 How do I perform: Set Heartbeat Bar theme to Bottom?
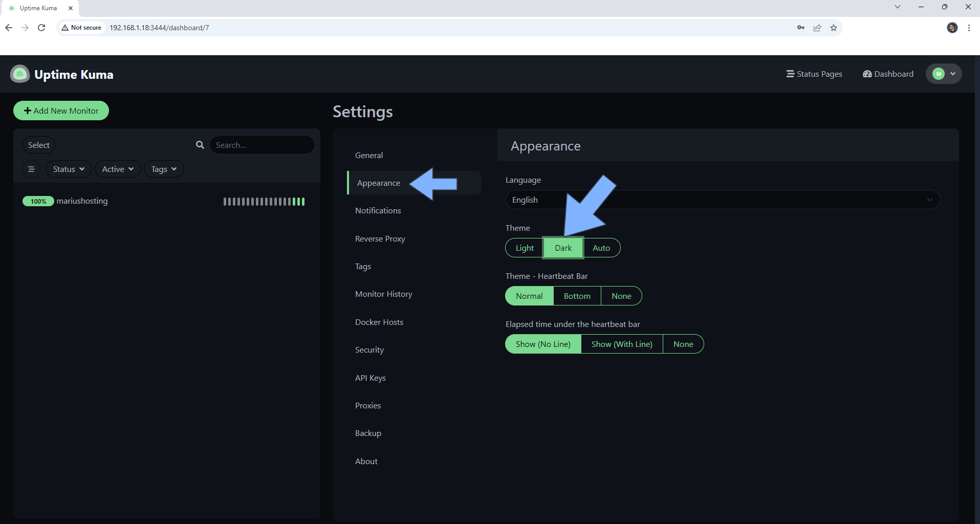coord(577,296)
